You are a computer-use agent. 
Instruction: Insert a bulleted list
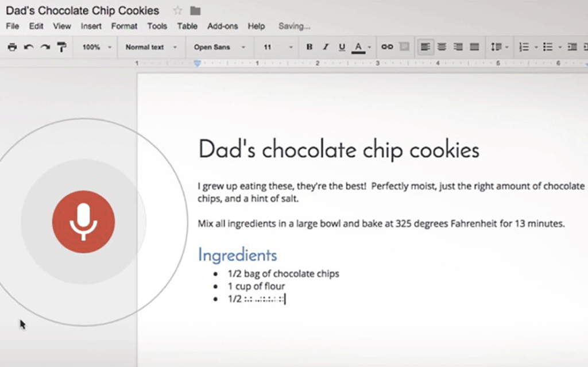coord(548,47)
